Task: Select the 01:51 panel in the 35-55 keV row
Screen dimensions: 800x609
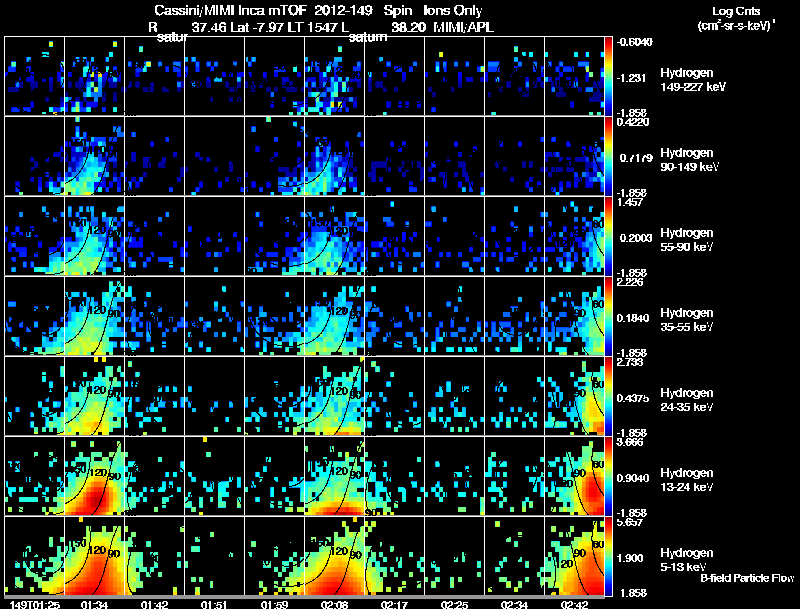Action: coord(214,316)
